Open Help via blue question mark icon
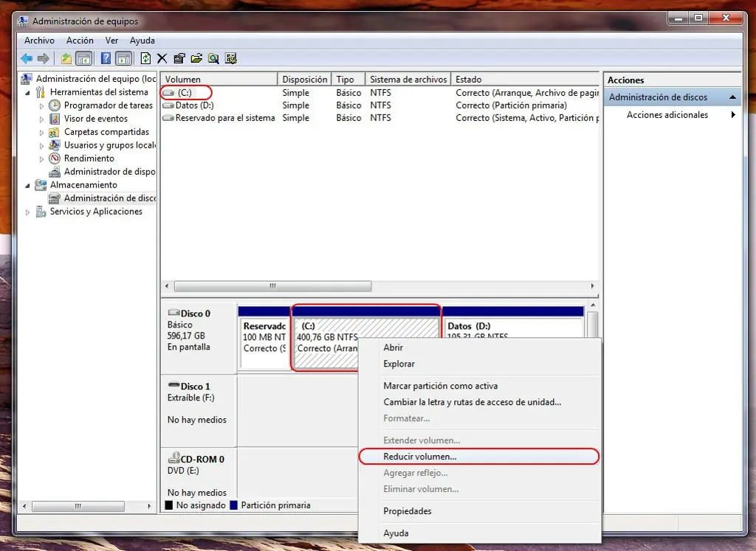Screen dimensions: 756x551 [106, 59]
